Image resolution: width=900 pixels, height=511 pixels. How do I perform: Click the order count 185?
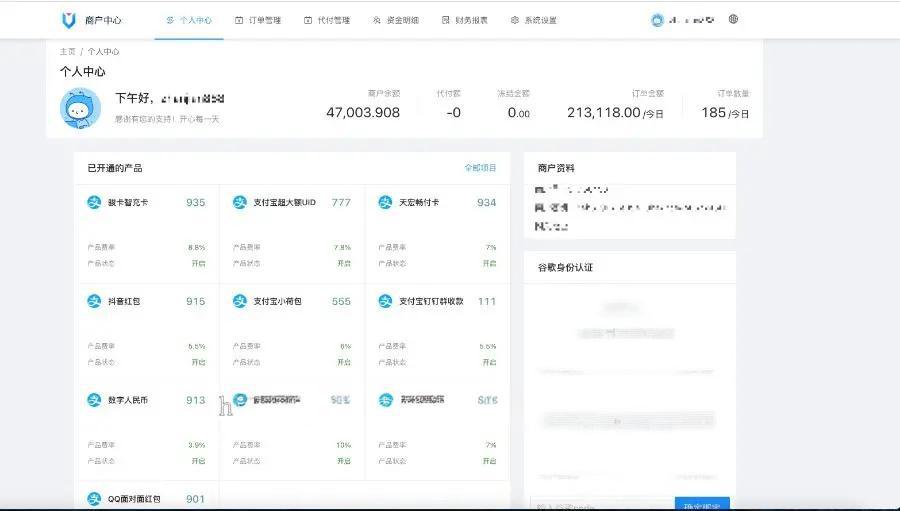(713, 113)
